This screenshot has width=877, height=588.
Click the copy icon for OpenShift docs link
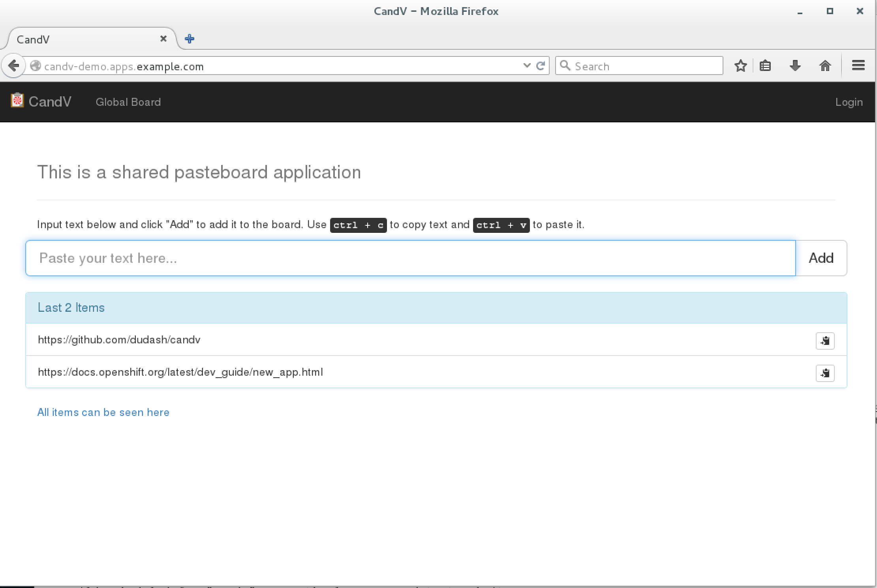(x=824, y=373)
